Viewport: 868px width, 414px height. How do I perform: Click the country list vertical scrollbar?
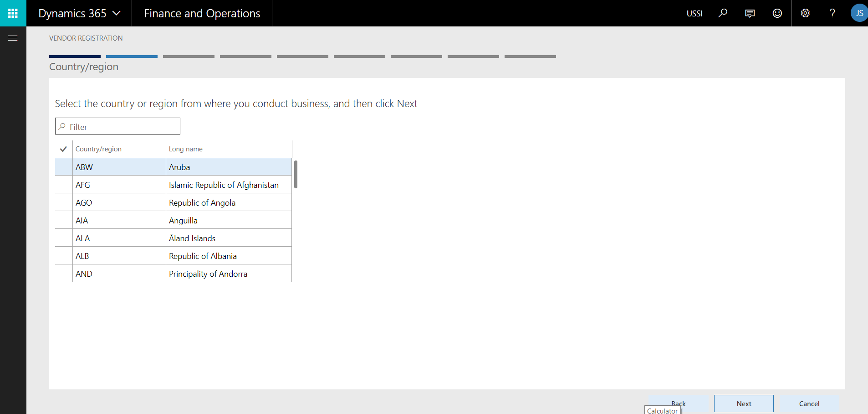[296, 174]
